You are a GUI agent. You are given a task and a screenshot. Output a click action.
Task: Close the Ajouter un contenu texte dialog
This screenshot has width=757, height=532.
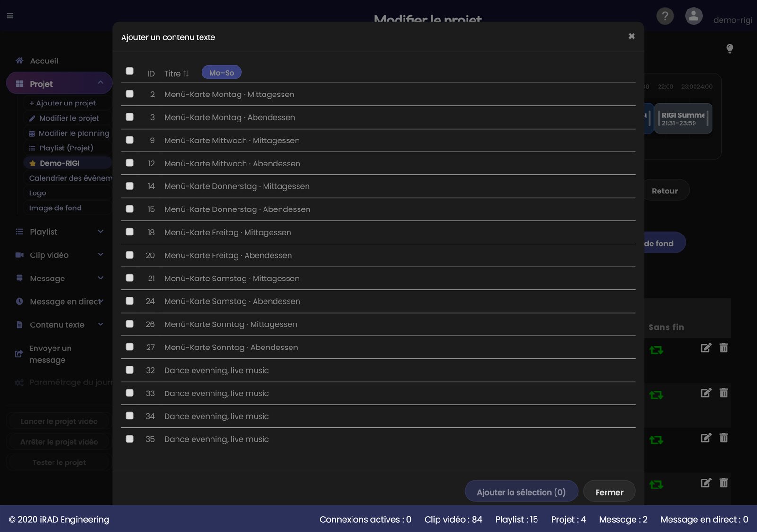tap(632, 36)
